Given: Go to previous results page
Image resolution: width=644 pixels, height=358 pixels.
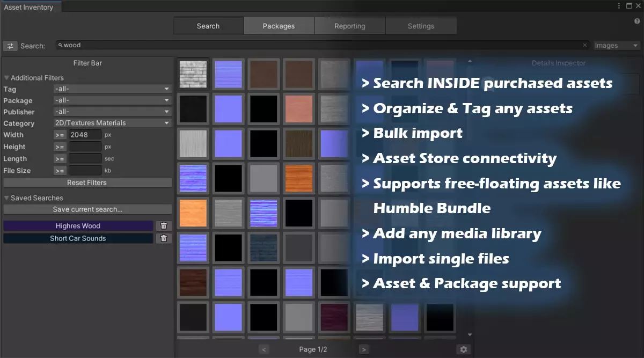Looking at the screenshot, I should click(x=264, y=349).
